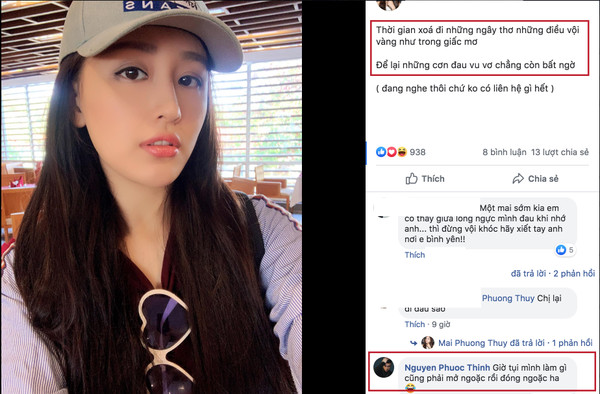600x394 pixels.
Task: Click the Phuong Thuy commenter name
Action: pyautogui.click(x=508, y=298)
